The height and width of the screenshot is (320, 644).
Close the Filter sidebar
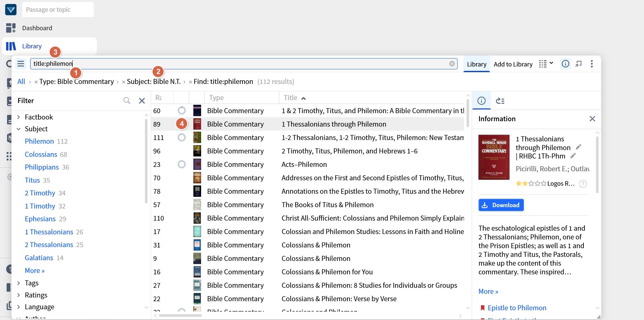[x=142, y=101]
